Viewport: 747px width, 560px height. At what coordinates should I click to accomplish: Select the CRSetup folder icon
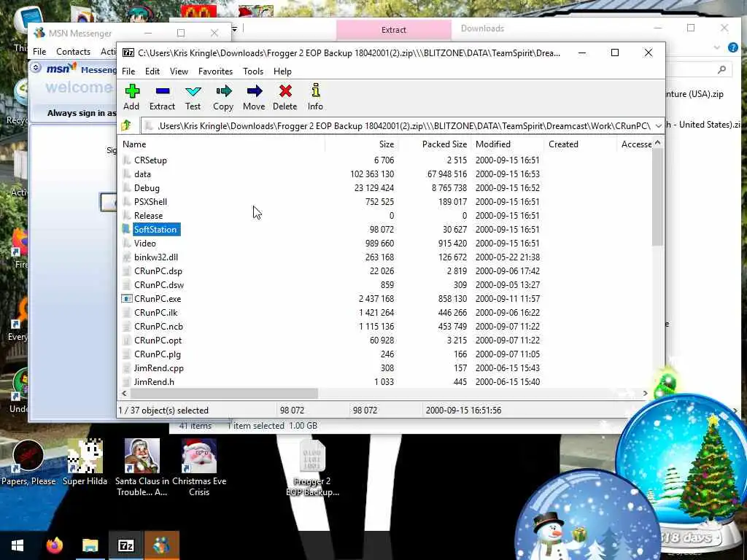(x=127, y=160)
